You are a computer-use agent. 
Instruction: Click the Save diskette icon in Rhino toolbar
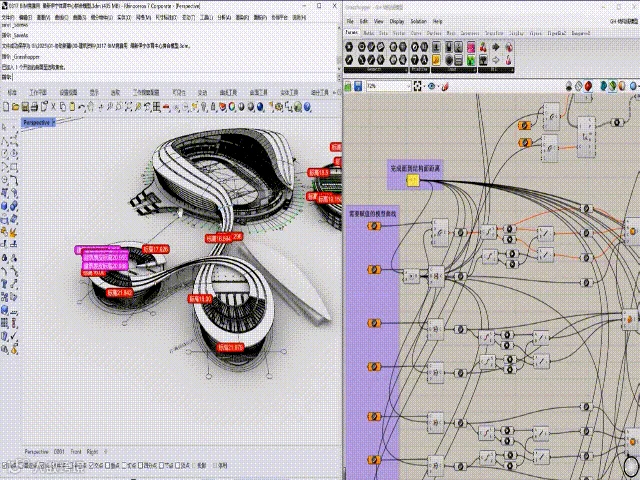point(25,107)
